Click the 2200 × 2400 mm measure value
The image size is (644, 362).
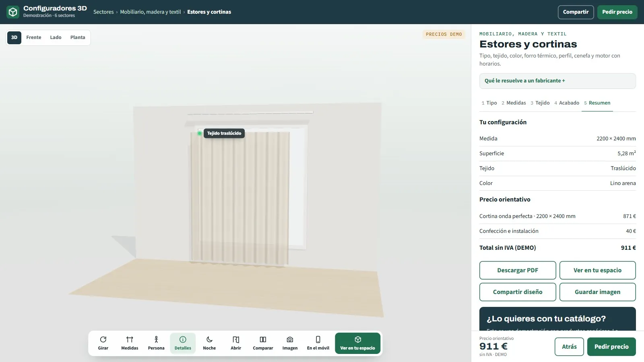point(616,139)
